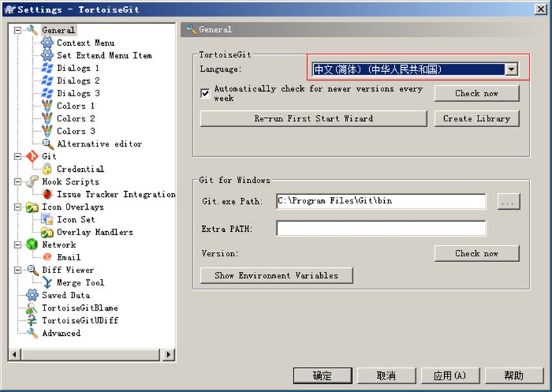Click the Network globe icon
The image size is (552, 392).
(x=32, y=244)
